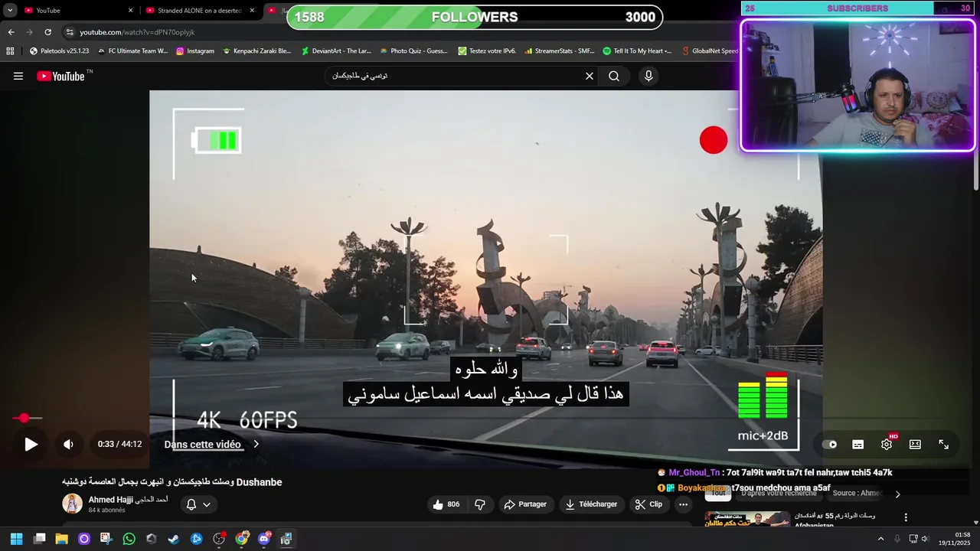Show hidden system tray icons chevron
This screenshot has width=980, height=551.
click(880, 539)
